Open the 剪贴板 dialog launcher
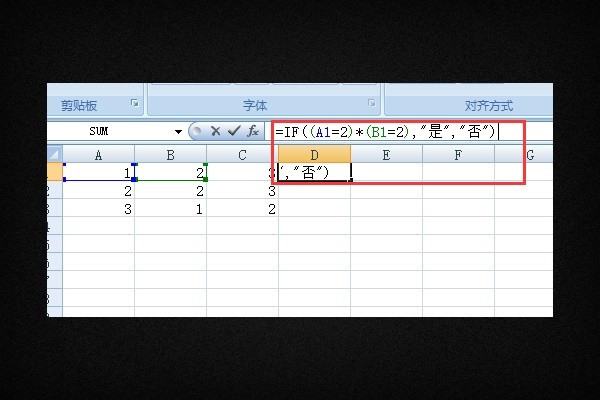The image size is (600, 400). click(x=135, y=103)
